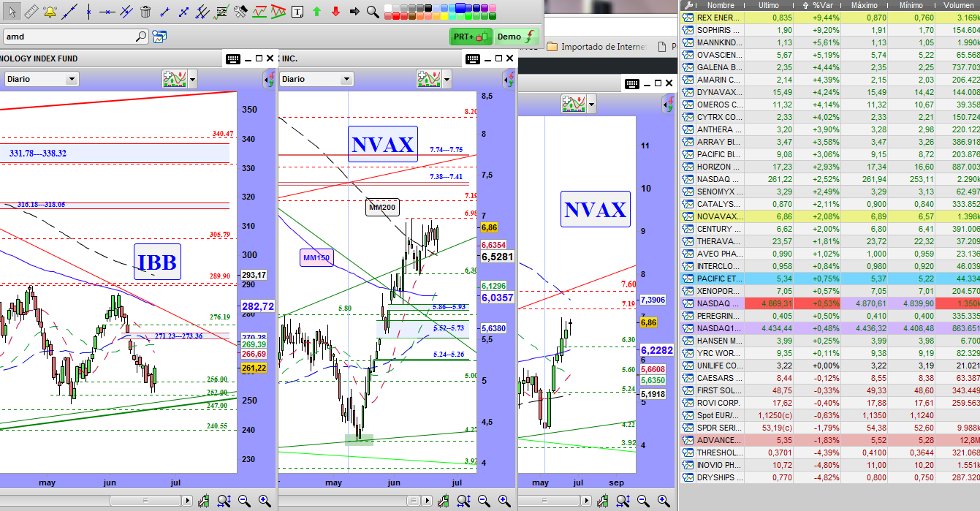The width and height of the screenshot is (980, 511).
Task: Click the trash can delete icon
Action: point(145,11)
